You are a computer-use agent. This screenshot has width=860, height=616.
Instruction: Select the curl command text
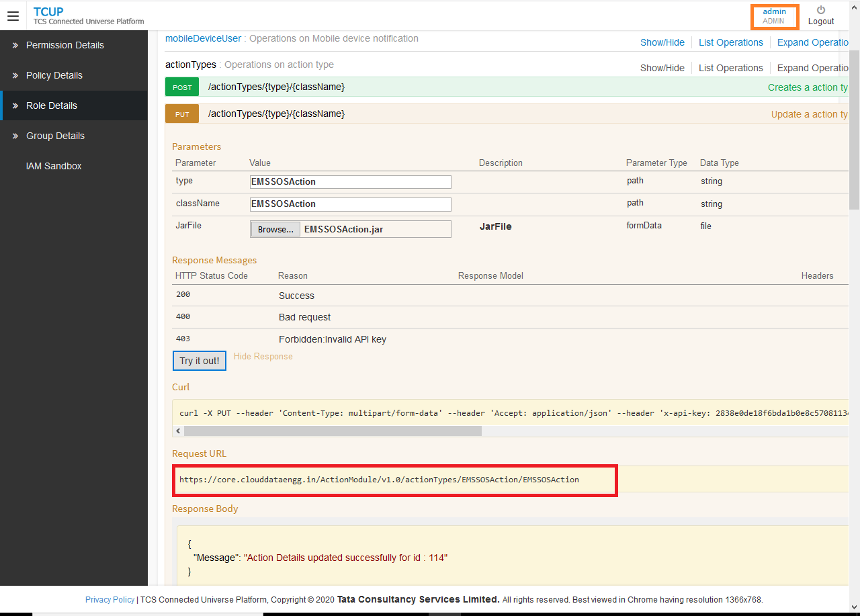pos(514,413)
